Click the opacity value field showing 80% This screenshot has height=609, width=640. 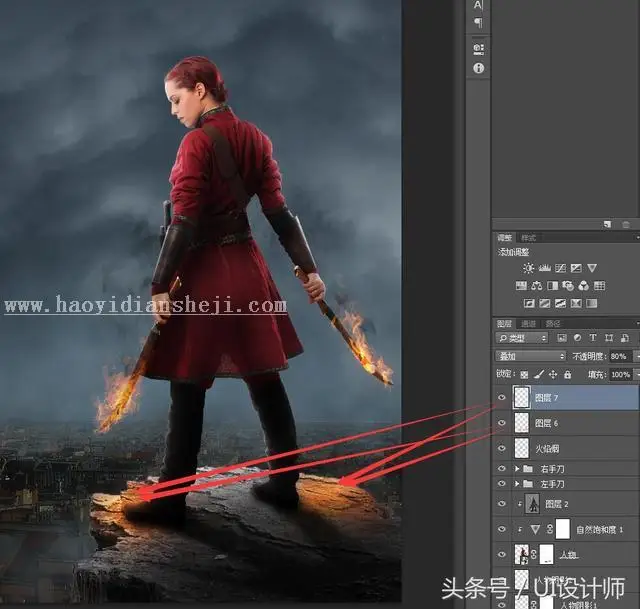click(x=620, y=356)
